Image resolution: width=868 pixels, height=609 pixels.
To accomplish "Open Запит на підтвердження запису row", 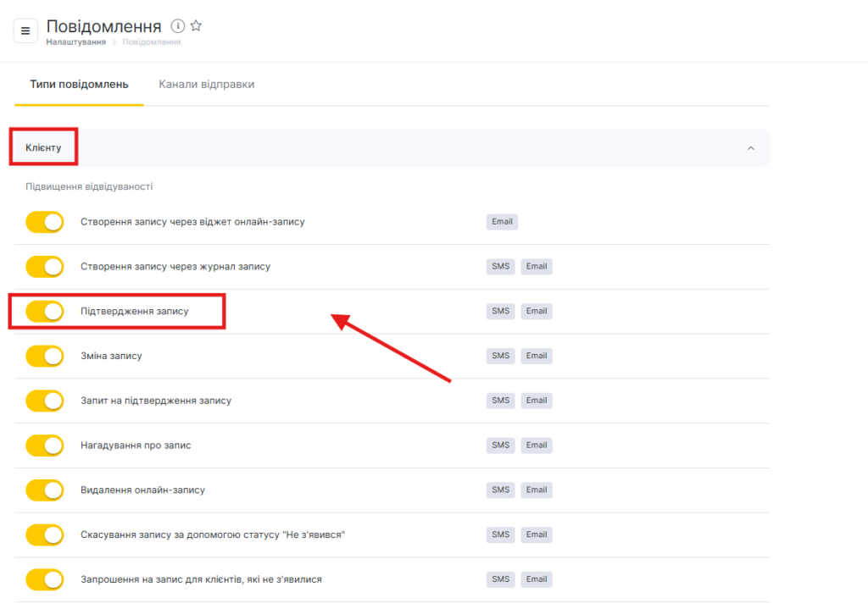I will coord(155,401).
